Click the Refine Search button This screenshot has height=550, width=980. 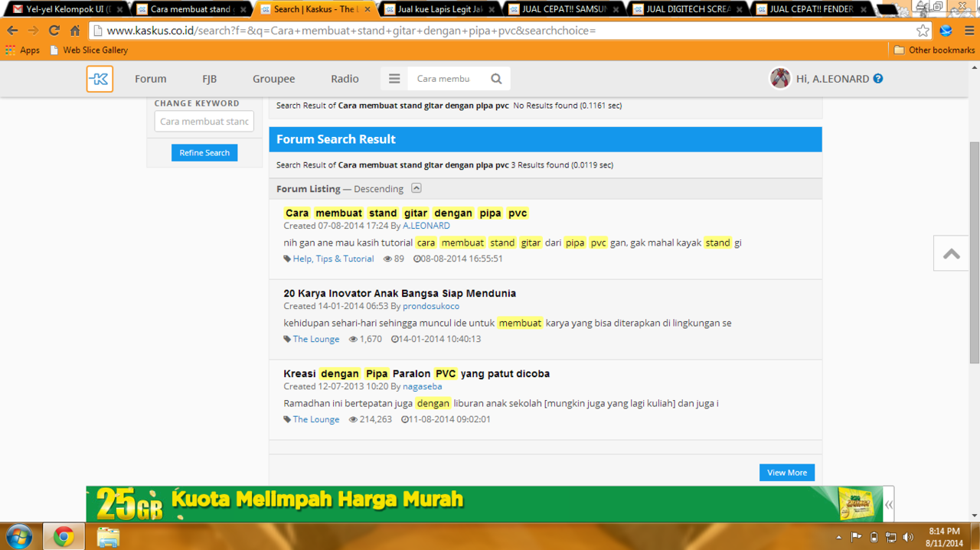[204, 153]
